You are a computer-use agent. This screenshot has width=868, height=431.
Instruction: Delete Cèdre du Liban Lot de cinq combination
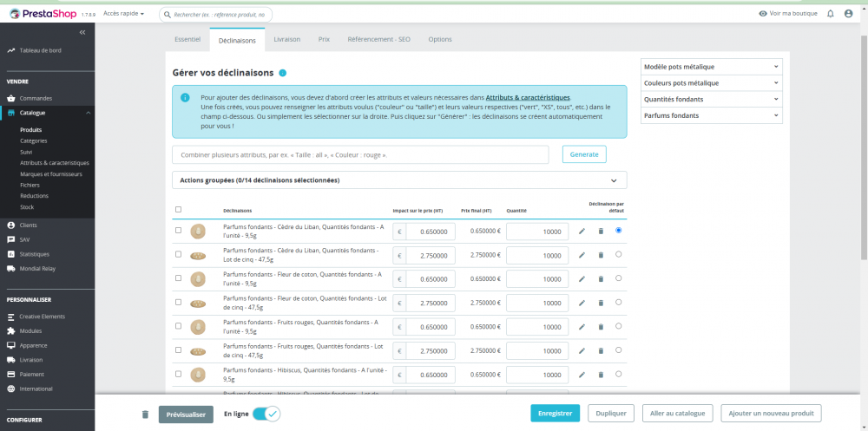click(601, 255)
